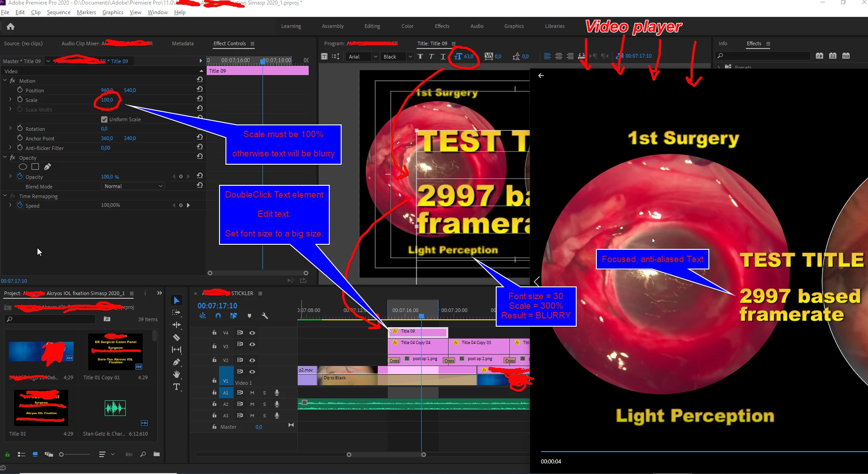Open Black font style dropdown
This screenshot has width=868, height=474.
click(x=397, y=57)
